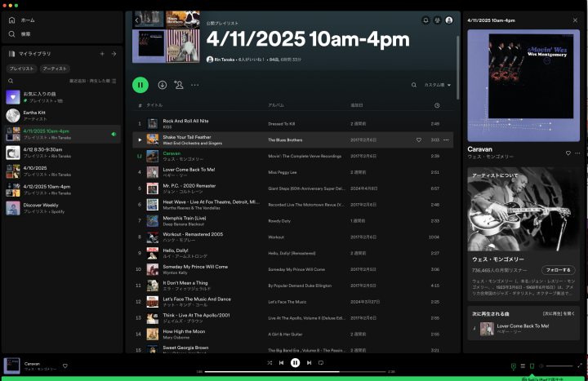Image resolution: width=588 pixels, height=381 pixels.
Task: Open the user profile avatar menu
Action: tap(449, 20)
